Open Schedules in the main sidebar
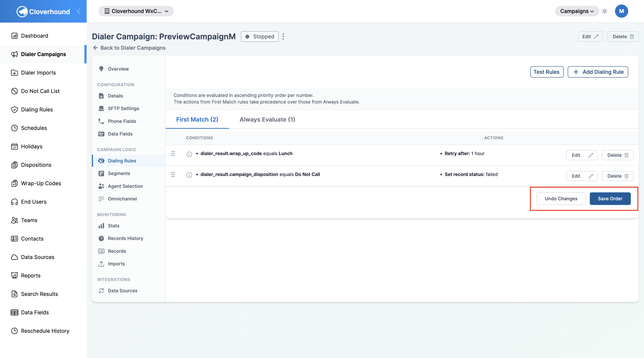Image resolution: width=644 pixels, height=358 pixels. 43,128
